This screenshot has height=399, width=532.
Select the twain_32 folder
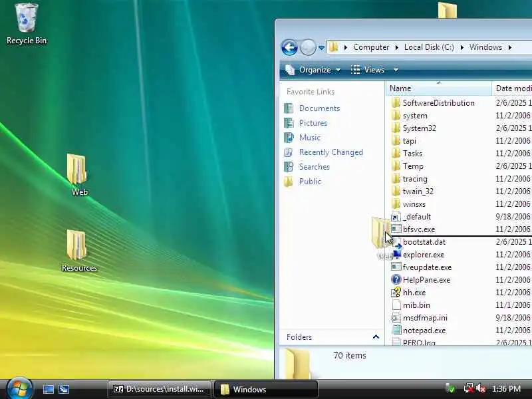click(418, 192)
